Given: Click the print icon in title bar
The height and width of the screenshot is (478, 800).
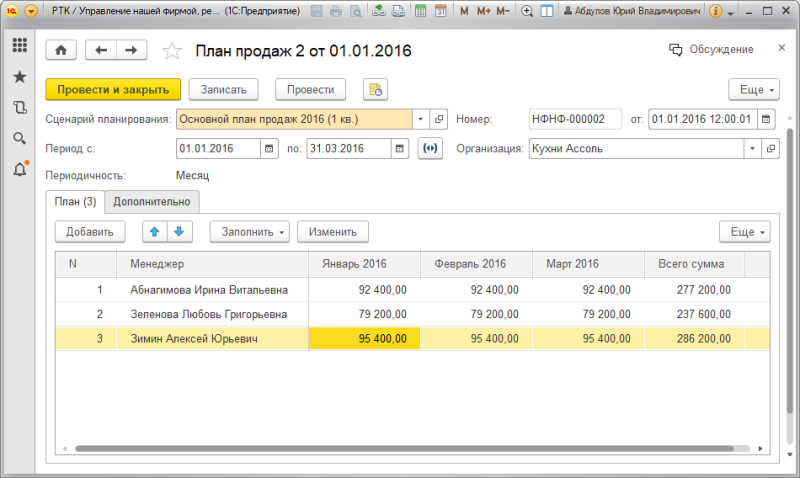Looking at the screenshot, I should point(336,11).
